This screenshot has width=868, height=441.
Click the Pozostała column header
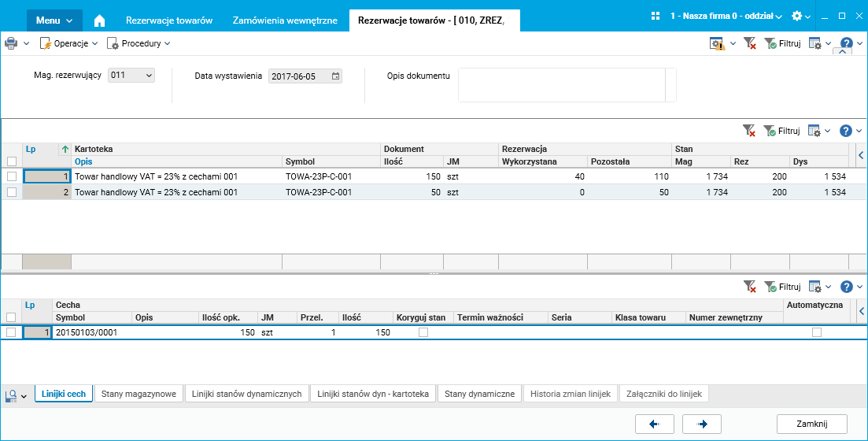pos(630,161)
